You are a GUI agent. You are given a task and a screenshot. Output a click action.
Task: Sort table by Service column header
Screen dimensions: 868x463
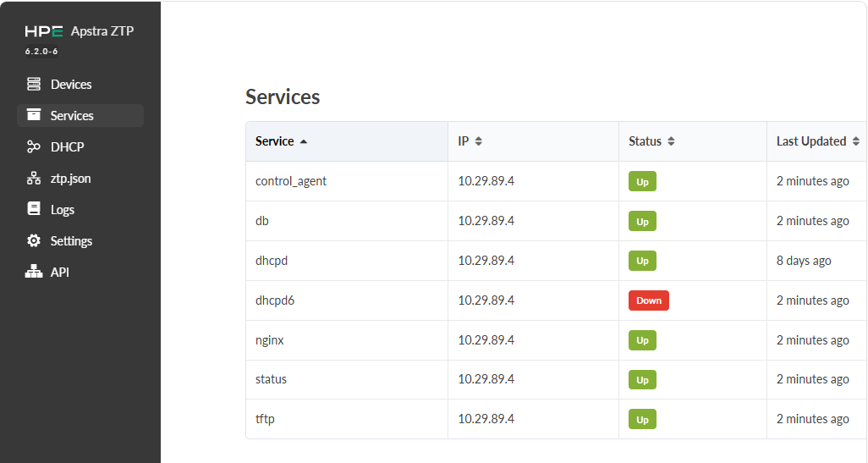tap(347, 141)
